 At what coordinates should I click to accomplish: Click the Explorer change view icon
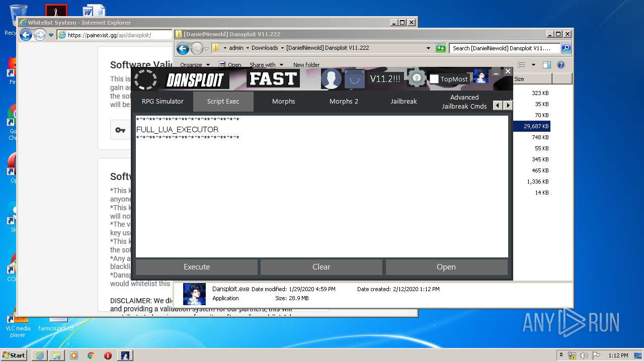(521, 65)
